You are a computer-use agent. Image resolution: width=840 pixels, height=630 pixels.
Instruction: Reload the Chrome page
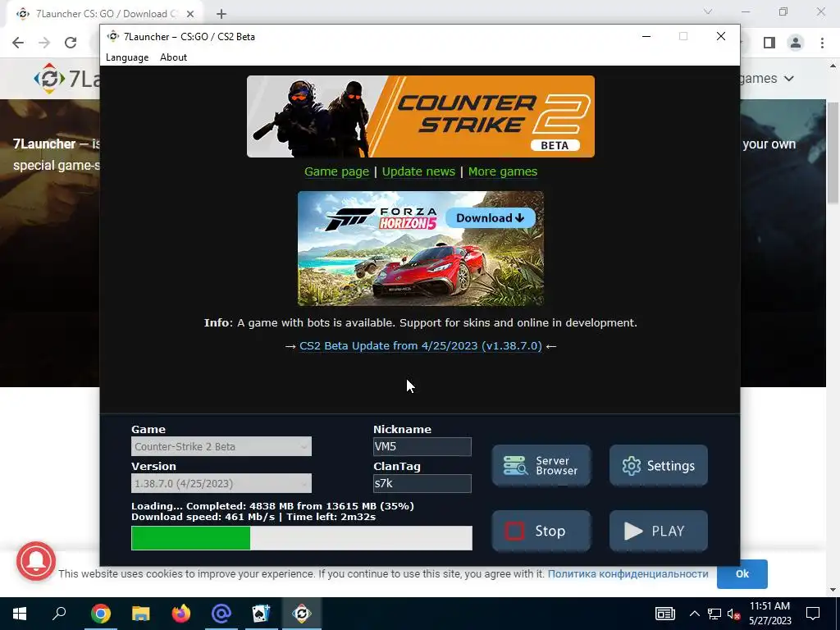click(x=71, y=43)
